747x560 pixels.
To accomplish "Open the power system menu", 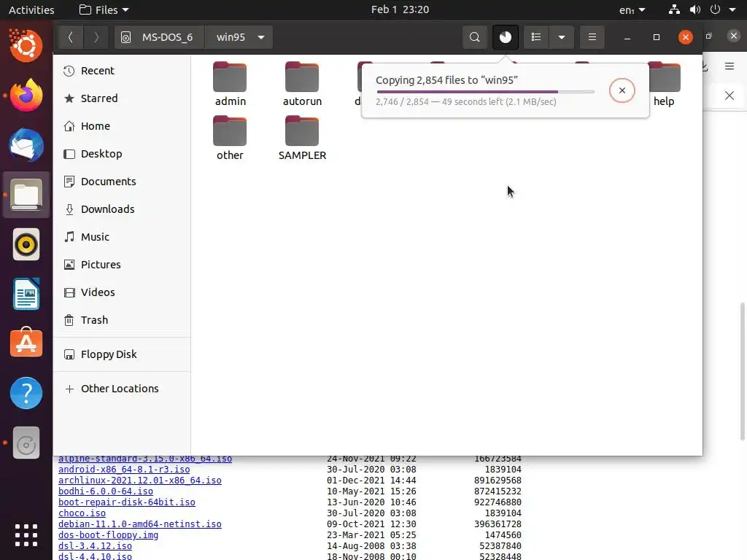I will tap(715, 9).
